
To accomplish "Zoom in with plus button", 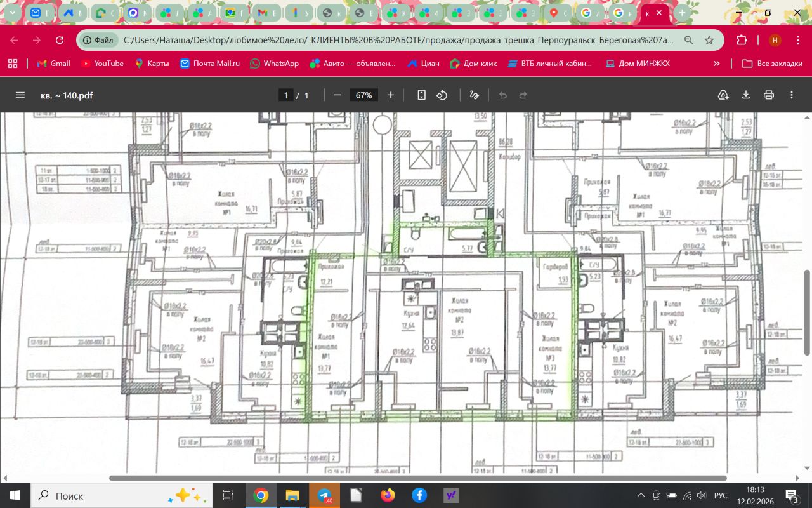I will click(x=391, y=95).
